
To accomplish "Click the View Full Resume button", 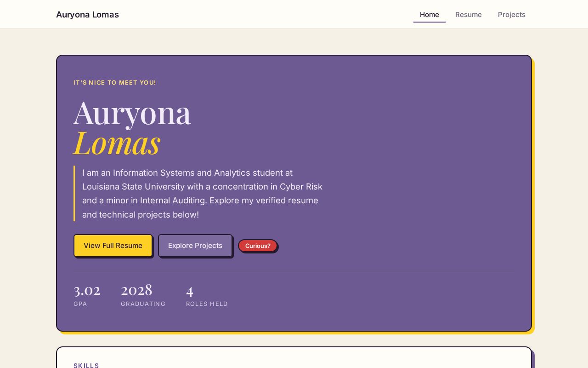I will point(113,246).
